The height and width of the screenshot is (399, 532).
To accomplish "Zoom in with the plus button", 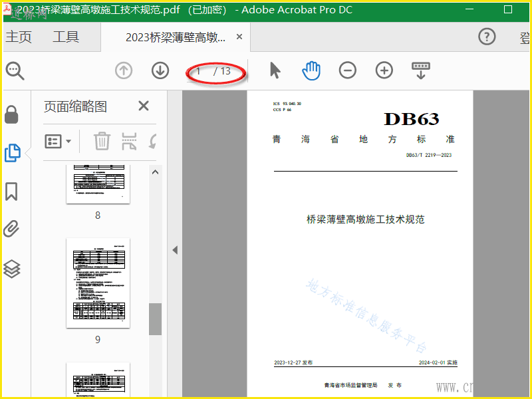I will pos(384,70).
